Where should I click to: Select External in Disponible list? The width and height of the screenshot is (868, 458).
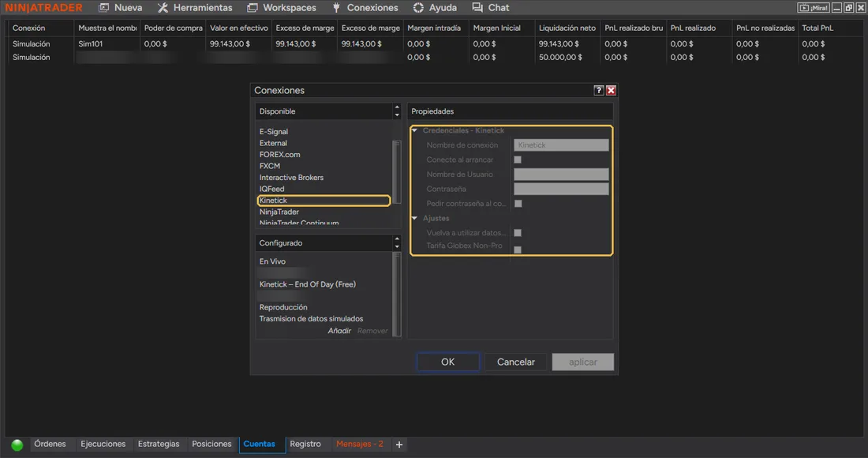(273, 144)
